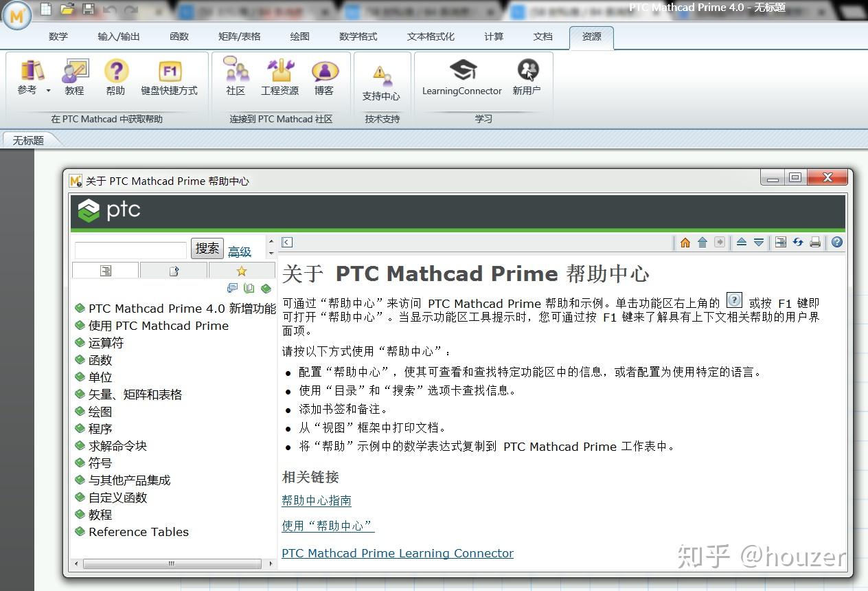
Task: Switch to the 文档 ribbon tab
Action: (x=542, y=36)
